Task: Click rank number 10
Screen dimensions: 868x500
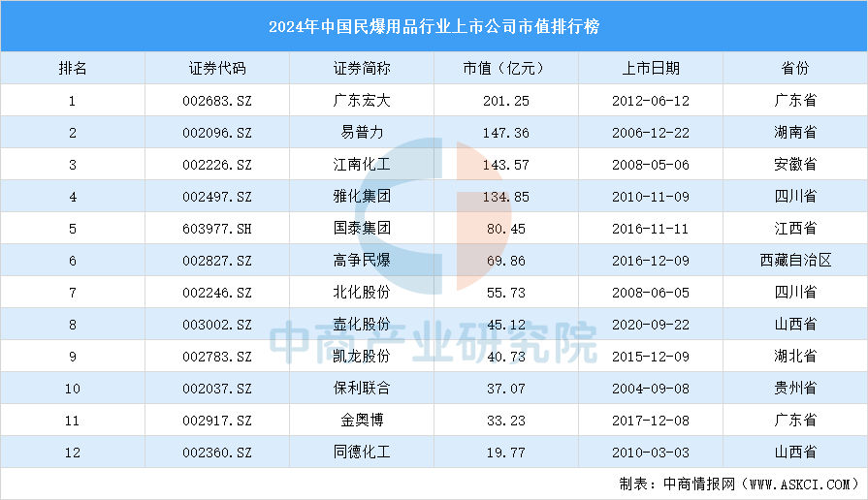Action: [73, 390]
